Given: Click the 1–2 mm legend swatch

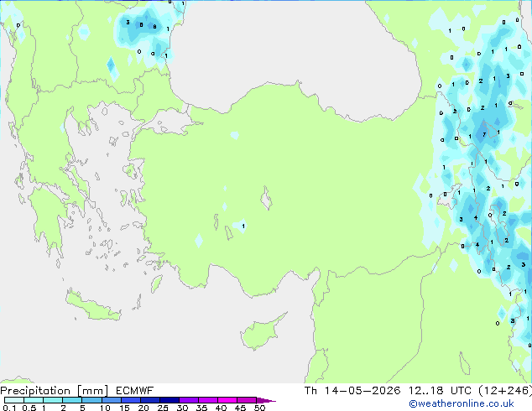Looking at the screenshot, I should tap(53, 400).
